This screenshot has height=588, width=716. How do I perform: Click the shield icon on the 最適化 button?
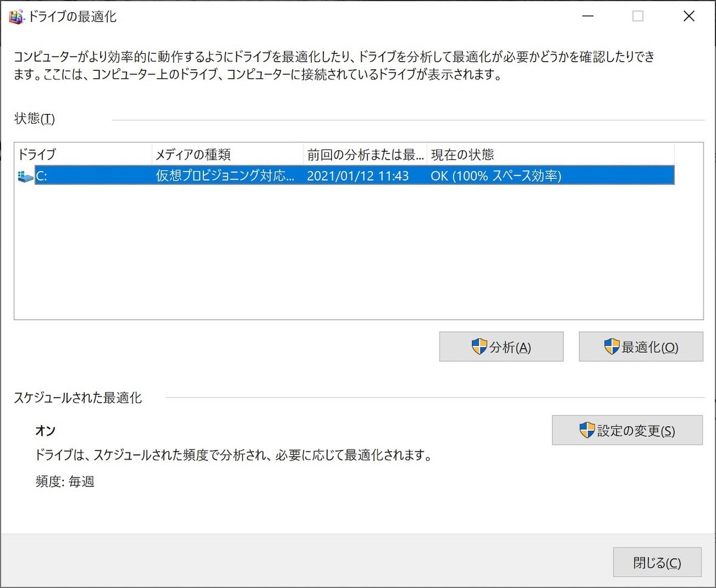coord(611,346)
